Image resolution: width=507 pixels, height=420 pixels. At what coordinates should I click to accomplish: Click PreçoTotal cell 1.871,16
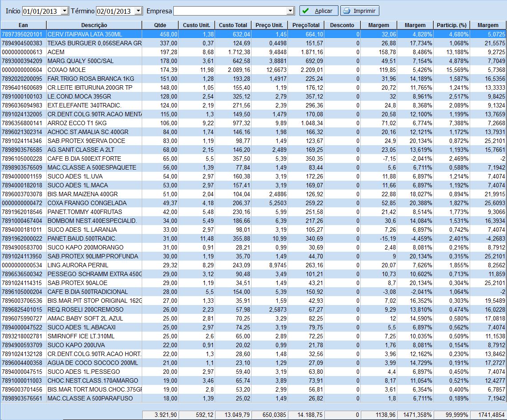click(306, 52)
